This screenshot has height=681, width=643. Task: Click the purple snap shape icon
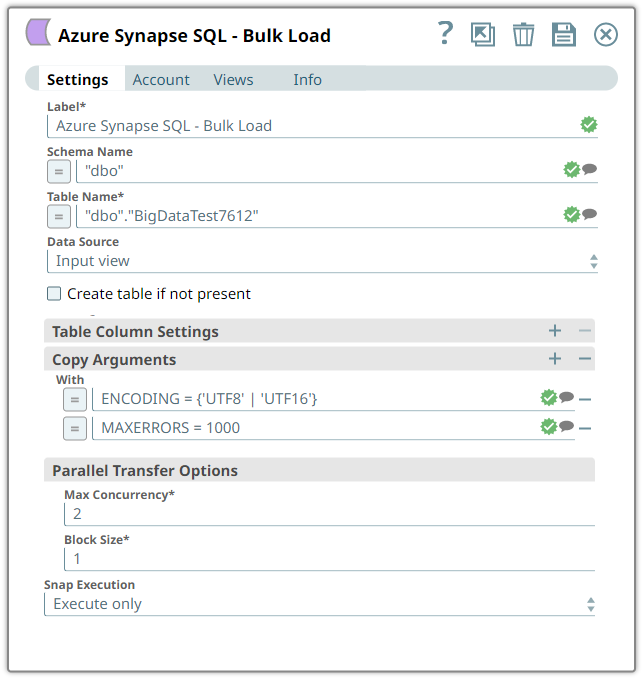(38, 32)
